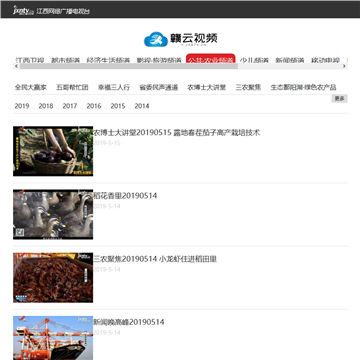Click the 2019-5-14 date under 三农聚焦

(107, 269)
